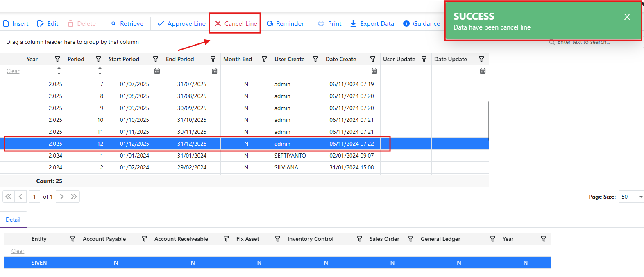This screenshot has height=277, width=644.
Task: Refresh data with Retrieve
Action: 127,24
